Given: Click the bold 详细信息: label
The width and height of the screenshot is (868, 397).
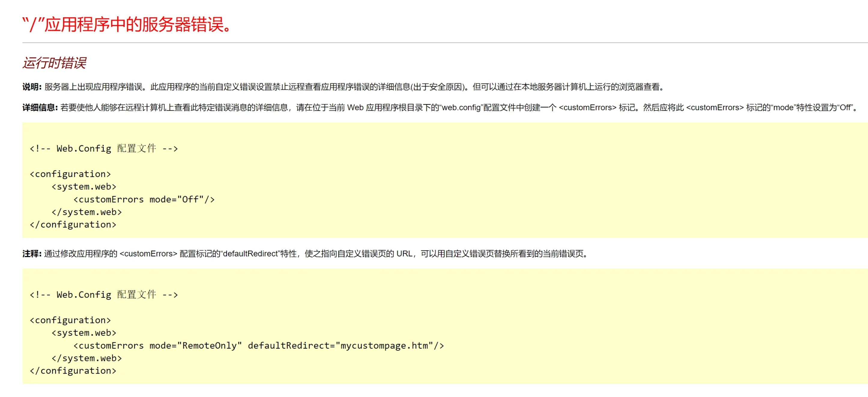Looking at the screenshot, I should pyautogui.click(x=40, y=108).
